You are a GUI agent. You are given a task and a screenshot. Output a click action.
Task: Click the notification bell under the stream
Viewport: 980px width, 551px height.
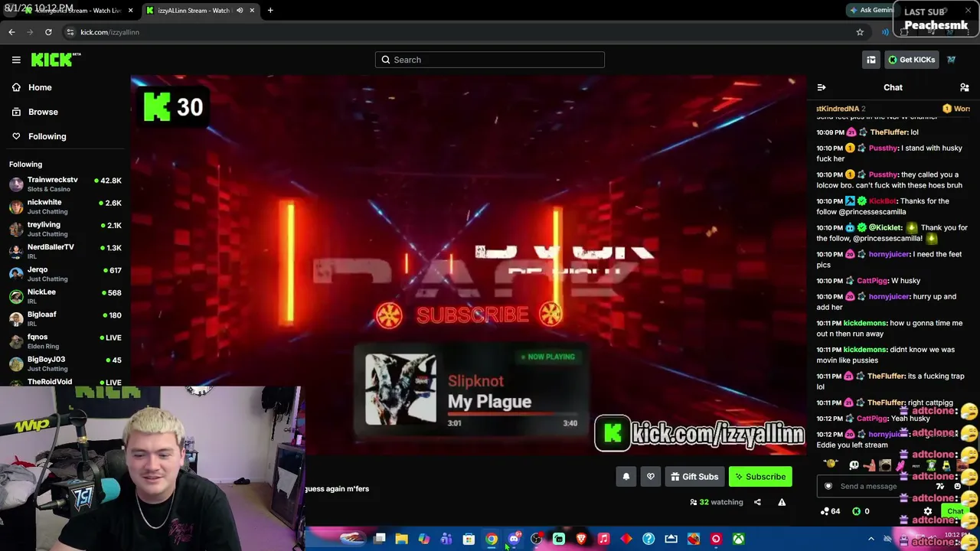click(x=626, y=477)
